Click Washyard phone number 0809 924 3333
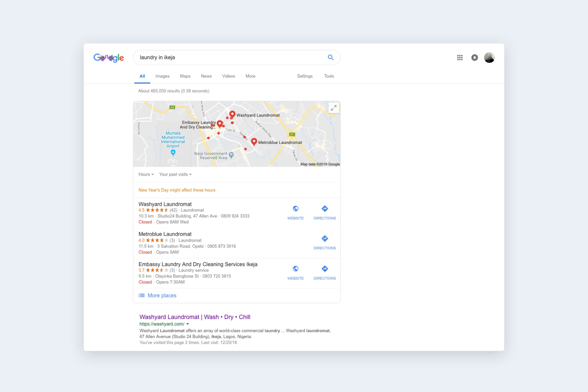 click(x=235, y=216)
